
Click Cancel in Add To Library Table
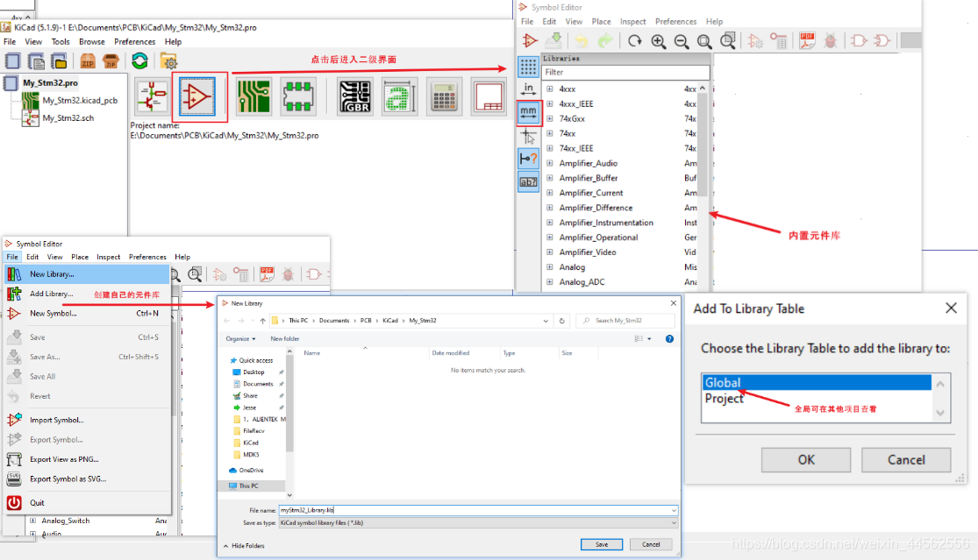[906, 460]
